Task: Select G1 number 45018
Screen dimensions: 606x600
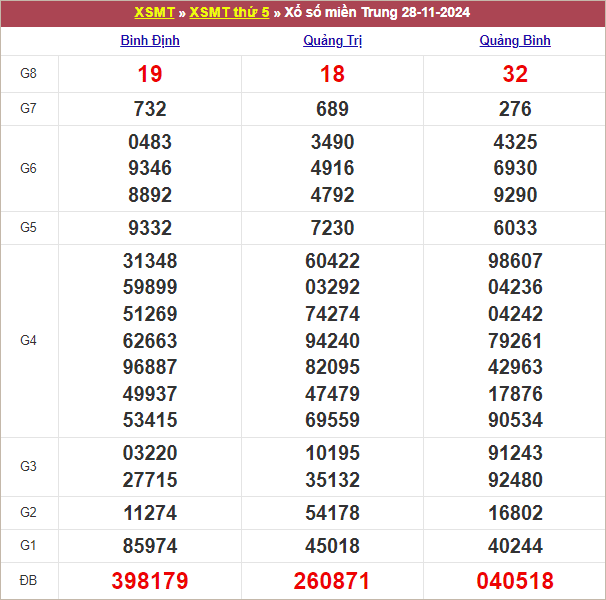Action: [x=332, y=546]
